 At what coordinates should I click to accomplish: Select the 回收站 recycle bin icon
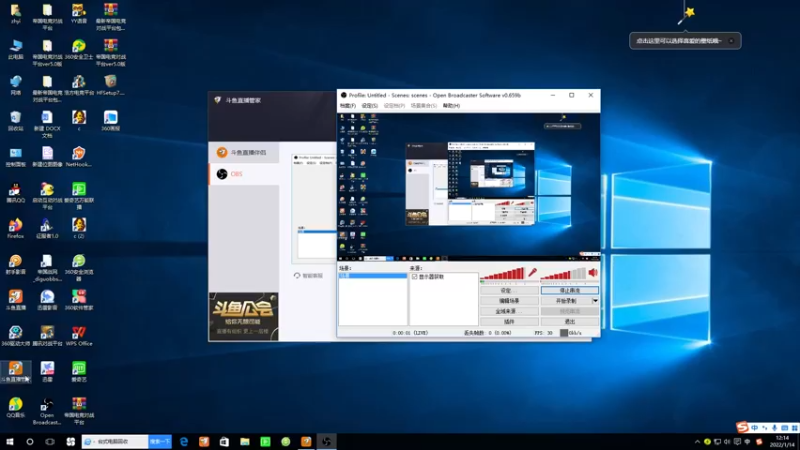click(15, 122)
